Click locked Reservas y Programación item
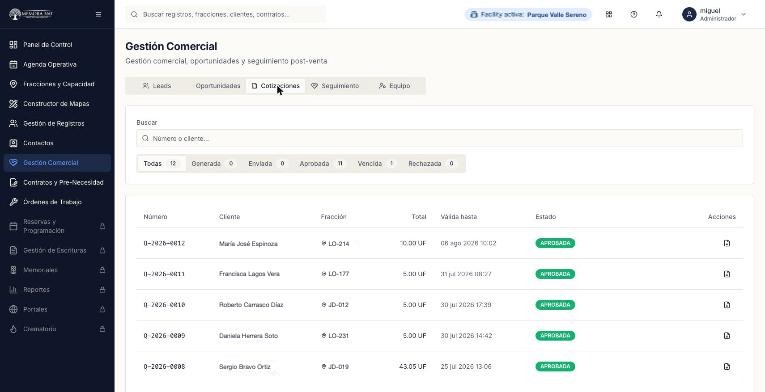 coord(57,226)
